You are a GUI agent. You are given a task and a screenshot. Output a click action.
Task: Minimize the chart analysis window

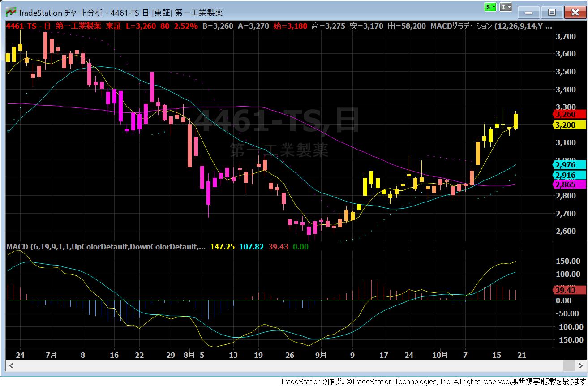coord(528,12)
